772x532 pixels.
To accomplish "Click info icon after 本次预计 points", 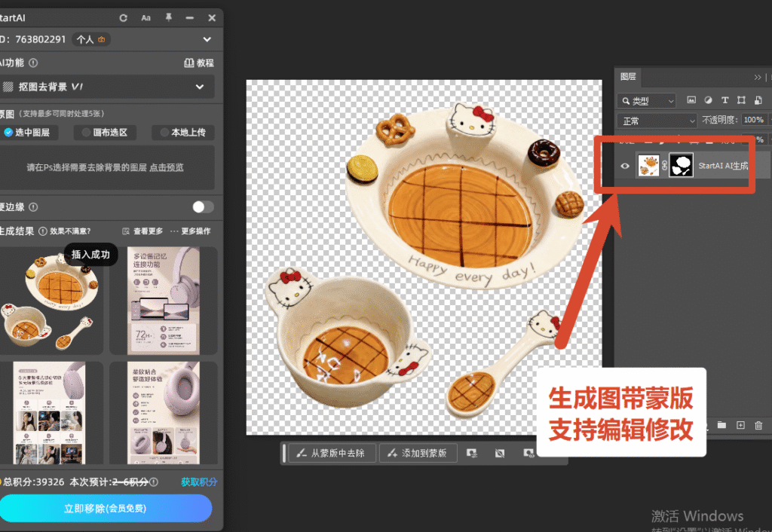I will [x=154, y=482].
